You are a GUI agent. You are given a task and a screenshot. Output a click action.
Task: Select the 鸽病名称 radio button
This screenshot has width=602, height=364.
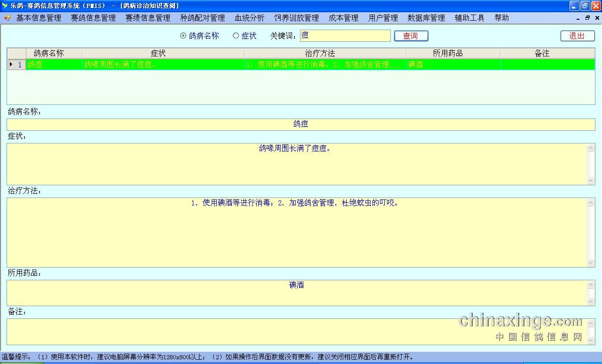(183, 36)
